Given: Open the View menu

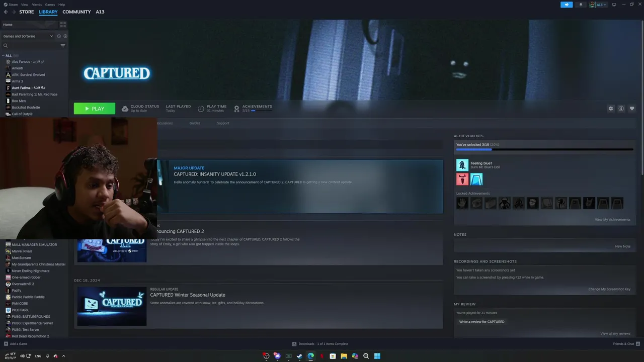Looking at the screenshot, I should 24,5.
